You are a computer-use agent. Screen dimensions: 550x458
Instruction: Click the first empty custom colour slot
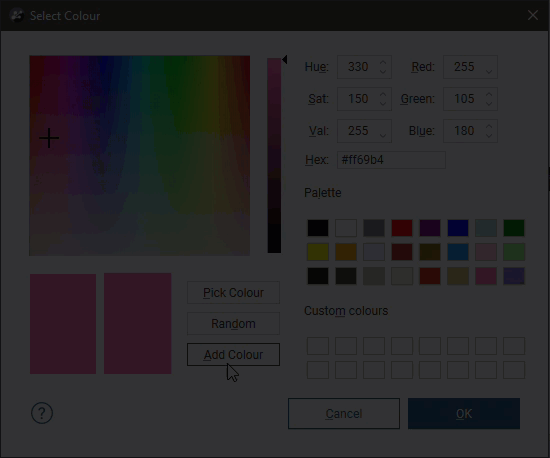point(318,346)
